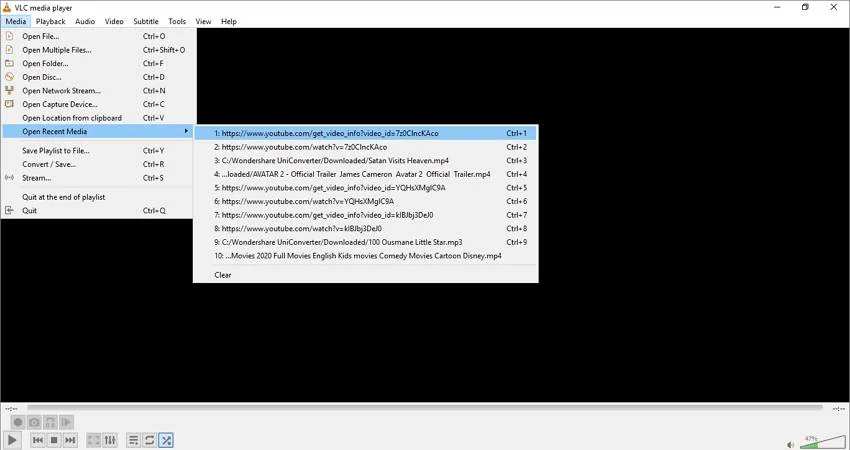
Task: Click the frame by frame button
Action: tap(67, 422)
